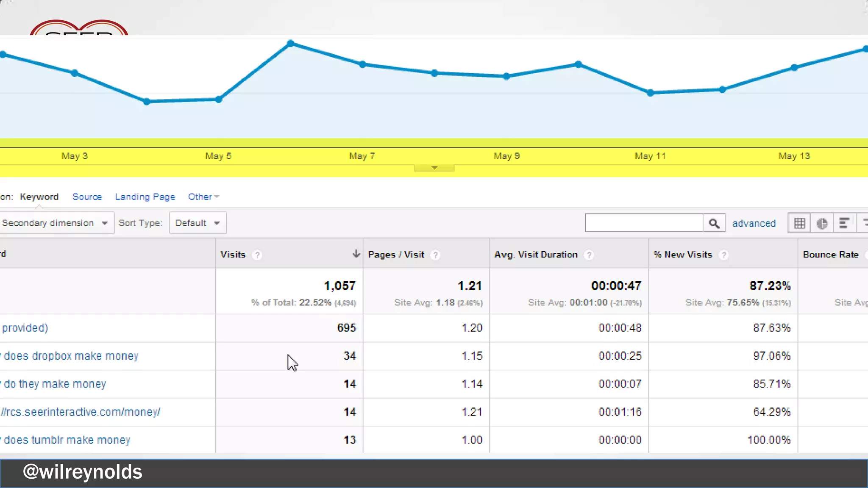This screenshot has width=868, height=488.
Task: Open the Sort Type Default dropdown
Action: [x=198, y=223]
